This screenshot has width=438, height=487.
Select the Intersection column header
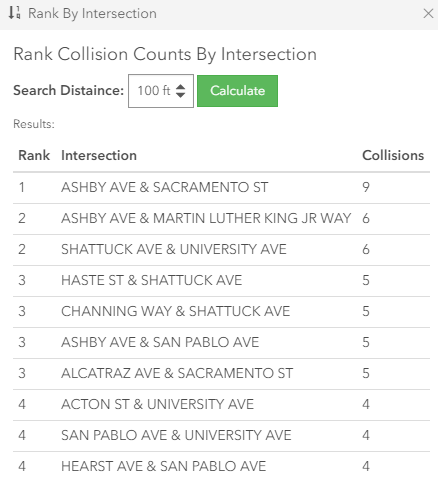(99, 155)
